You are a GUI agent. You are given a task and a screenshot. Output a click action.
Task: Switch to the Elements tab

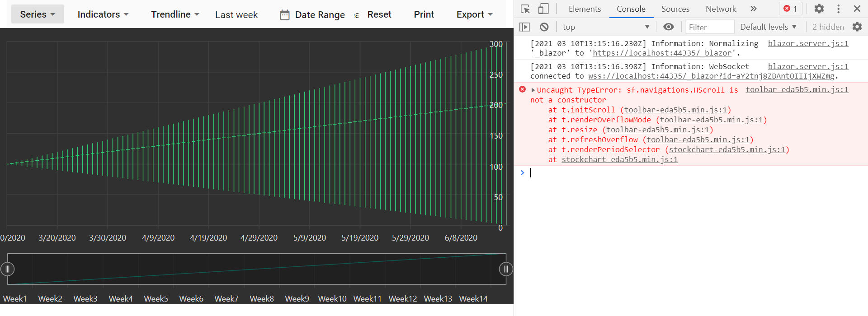pyautogui.click(x=585, y=9)
